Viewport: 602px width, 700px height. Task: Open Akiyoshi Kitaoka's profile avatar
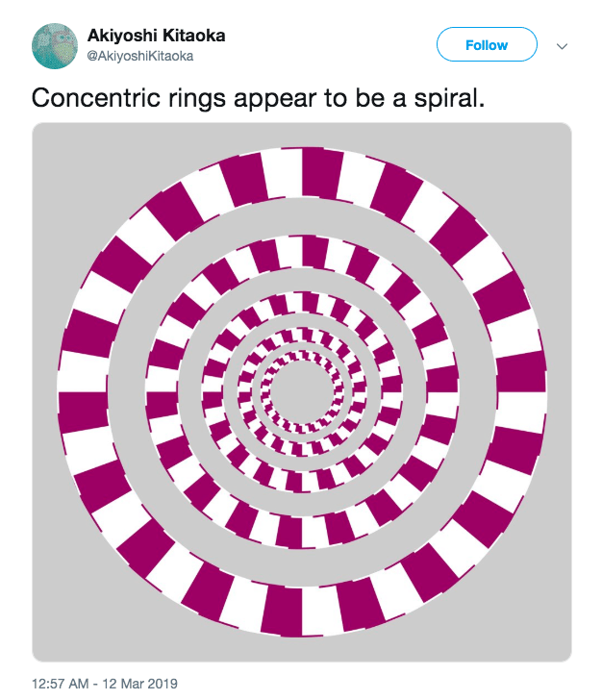pyautogui.click(x=57, y=45)
